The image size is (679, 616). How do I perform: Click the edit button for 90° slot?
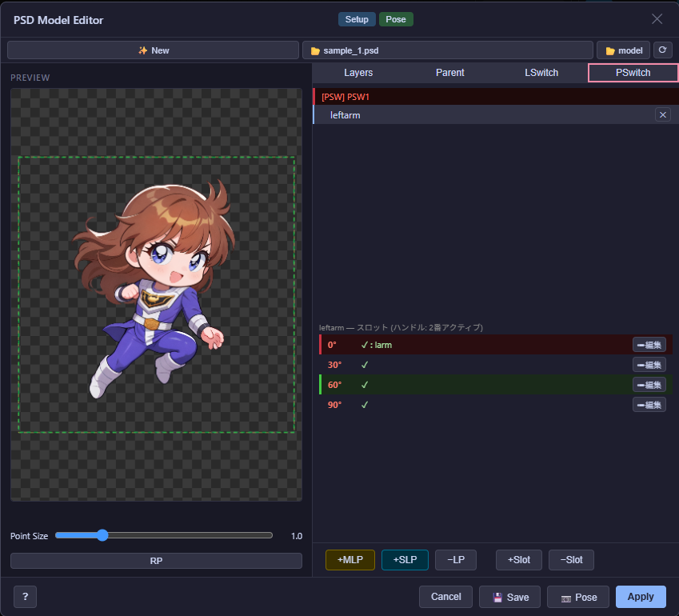point(649,405)
